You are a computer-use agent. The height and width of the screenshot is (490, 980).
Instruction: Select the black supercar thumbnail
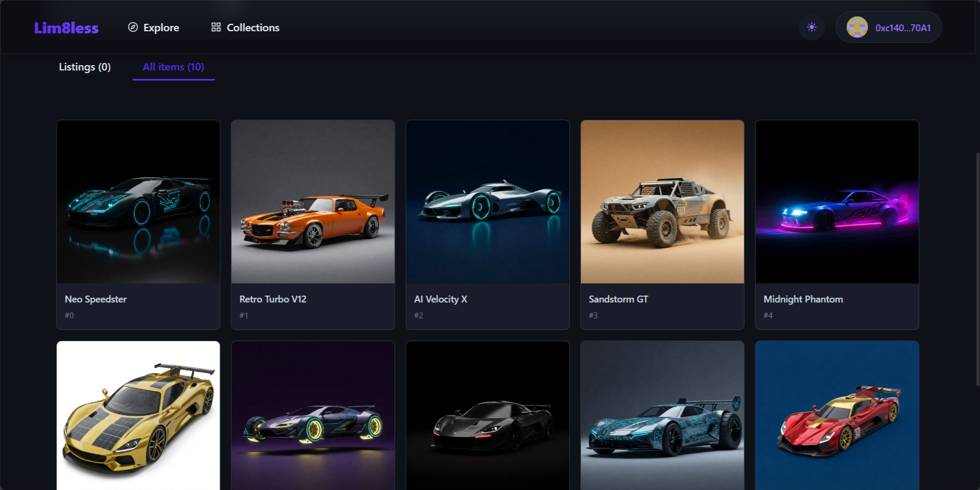[x=488, y=416]
